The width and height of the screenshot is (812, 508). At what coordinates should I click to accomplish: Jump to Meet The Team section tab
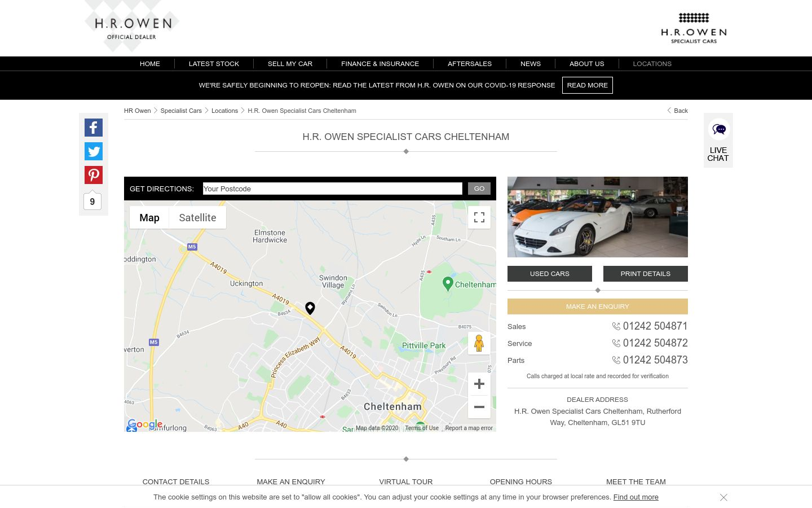(636, 481)
